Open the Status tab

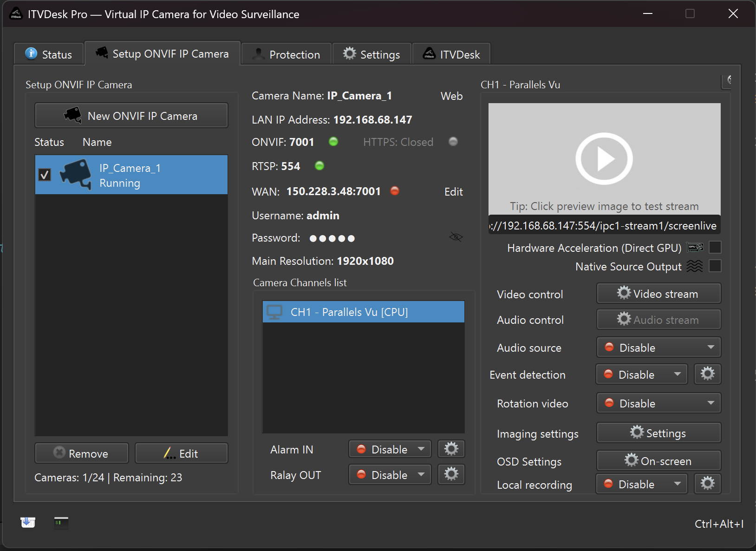49,54
